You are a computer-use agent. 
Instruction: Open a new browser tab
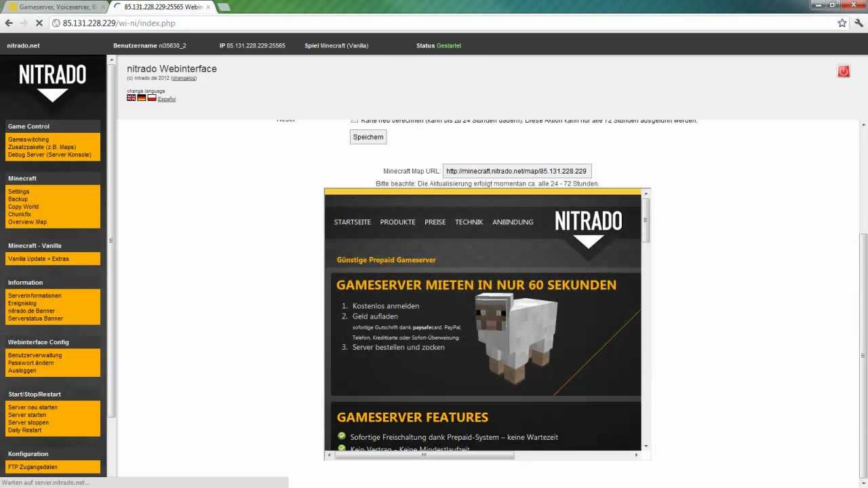[x=224, y=7]
